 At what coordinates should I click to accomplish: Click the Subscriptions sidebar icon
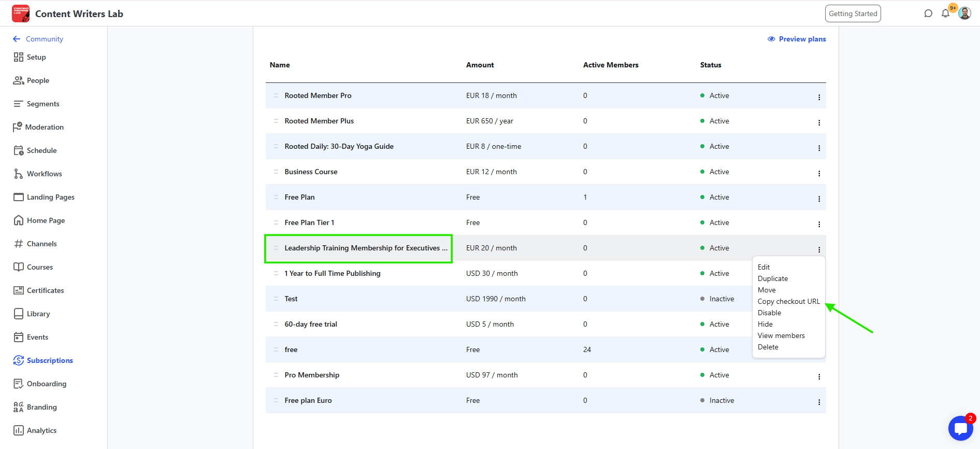point(19,360)
